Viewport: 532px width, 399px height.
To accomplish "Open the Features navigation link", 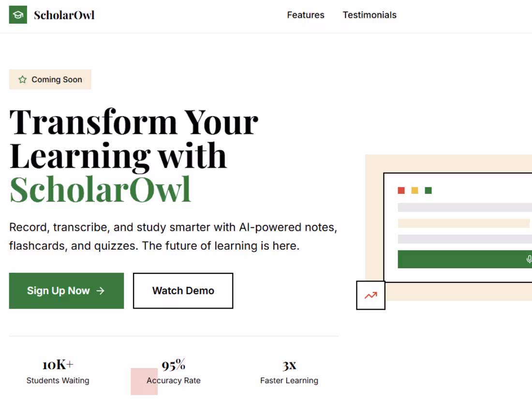I will pyautogui.click(x=306, y=15).
